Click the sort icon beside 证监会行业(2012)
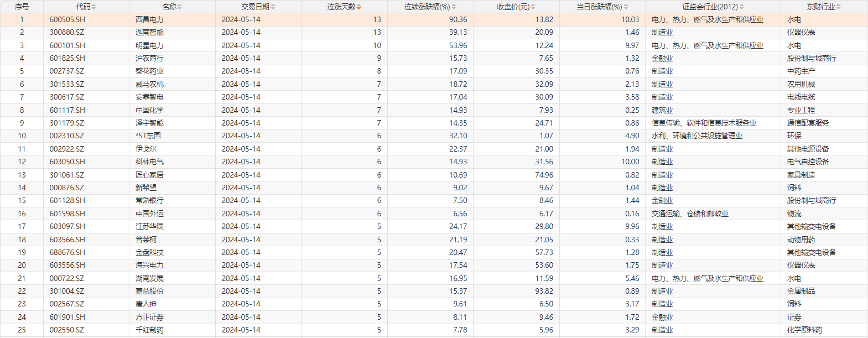The image size is (868, 338). [742, 7]
